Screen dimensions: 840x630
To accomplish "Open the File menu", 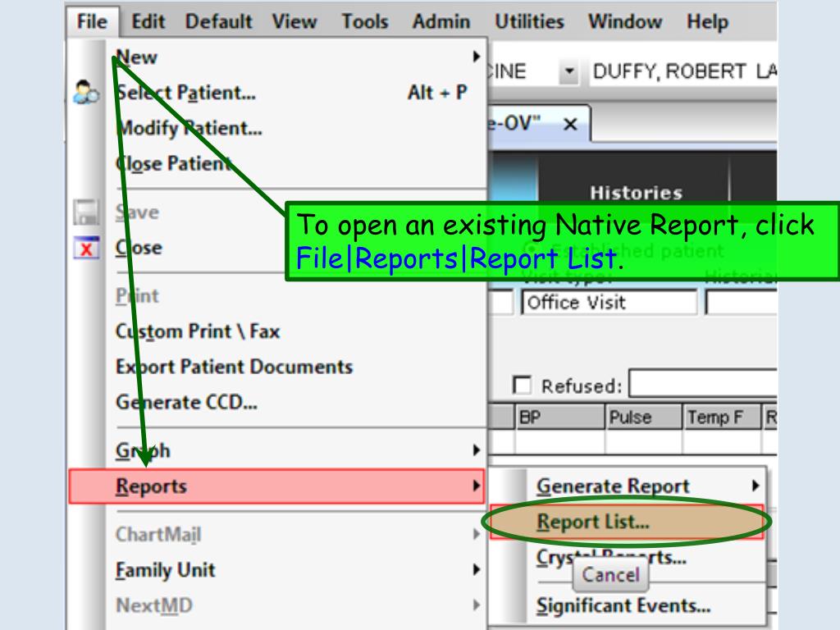I will click(x=92, y=22).
